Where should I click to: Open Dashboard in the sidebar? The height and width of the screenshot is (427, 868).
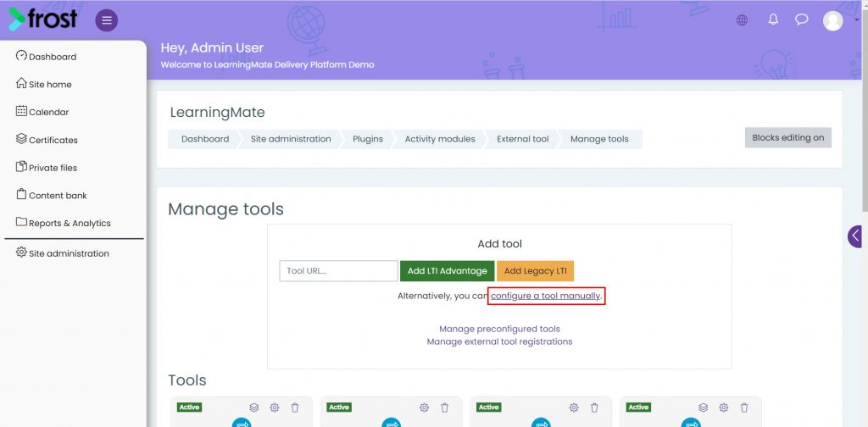click(x=53, y=57)
